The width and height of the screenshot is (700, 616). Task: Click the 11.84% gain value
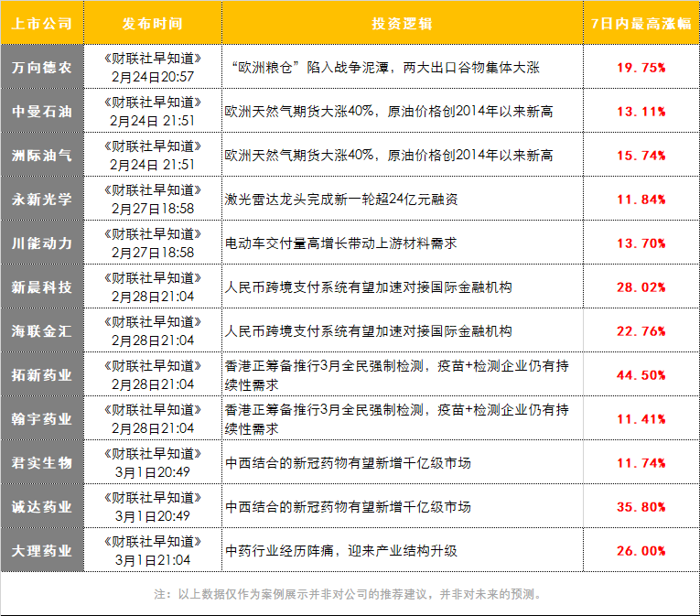pos(641,200)
